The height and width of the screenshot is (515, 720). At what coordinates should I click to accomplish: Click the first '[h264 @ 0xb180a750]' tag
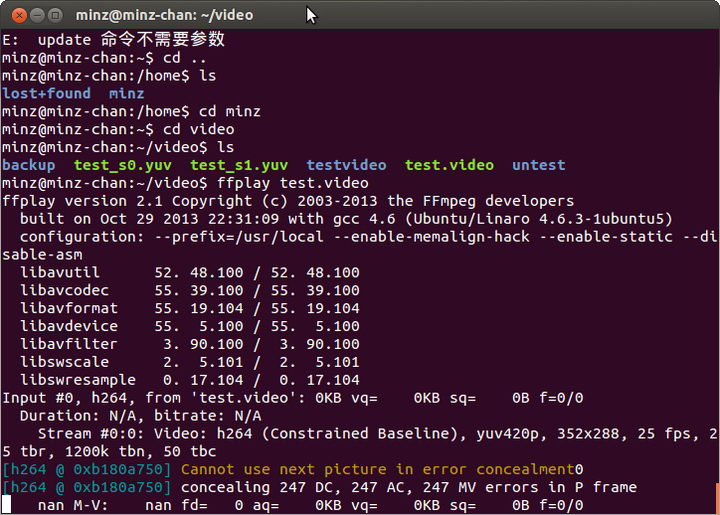pyautogui.click(x=86, y=470)
